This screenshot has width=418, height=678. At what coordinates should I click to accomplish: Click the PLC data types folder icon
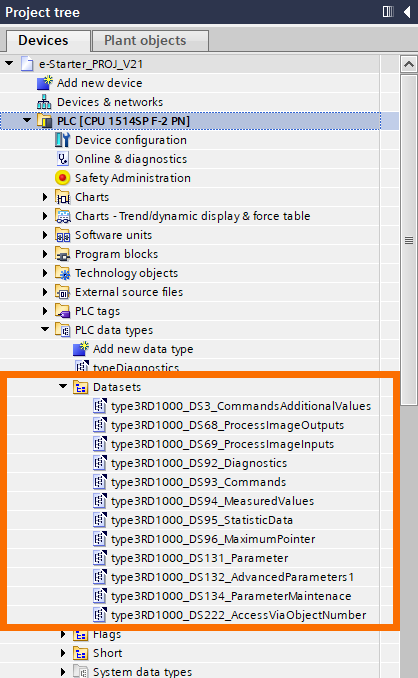coord(63,330)
